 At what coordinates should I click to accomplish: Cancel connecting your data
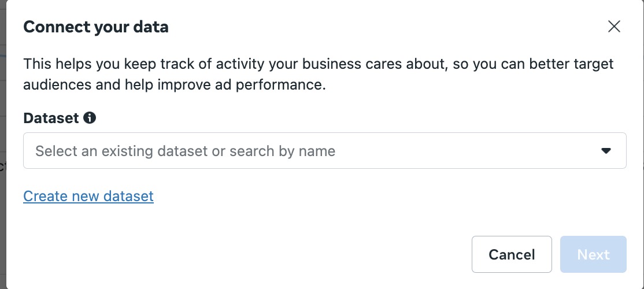[512, 254]
